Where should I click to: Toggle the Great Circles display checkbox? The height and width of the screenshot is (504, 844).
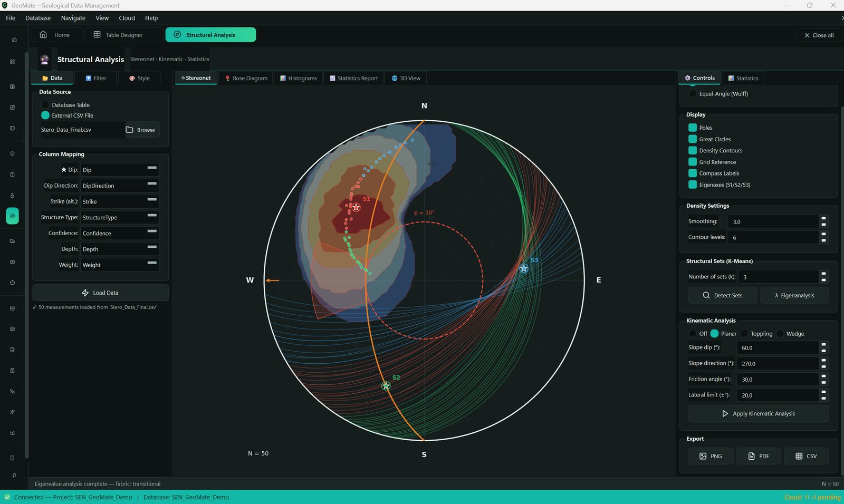(x=693, y=139)
